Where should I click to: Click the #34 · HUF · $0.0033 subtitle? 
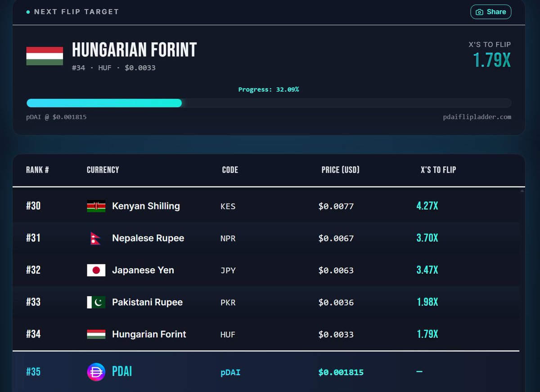click(114, 68)
